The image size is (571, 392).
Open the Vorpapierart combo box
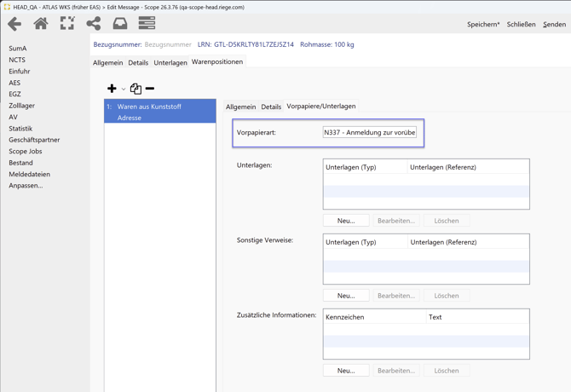point(370,133)
